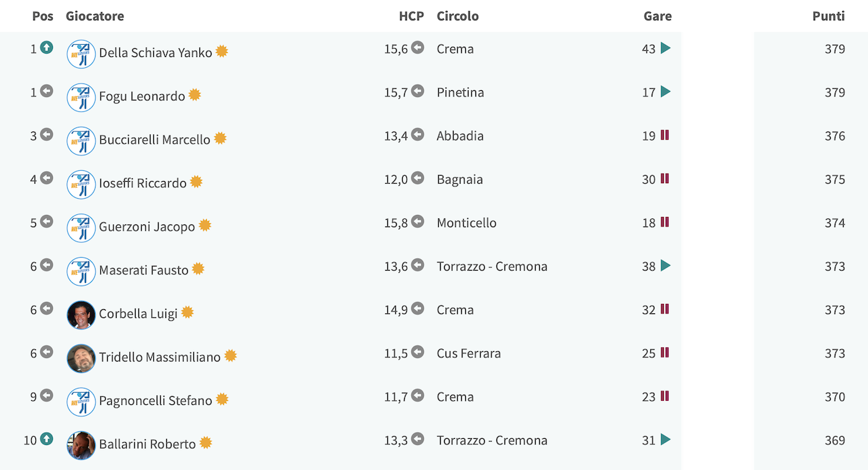868x470 pixels.
Task: Expand gare list for Della Schiava Yanko
Action: click(665, 48)
